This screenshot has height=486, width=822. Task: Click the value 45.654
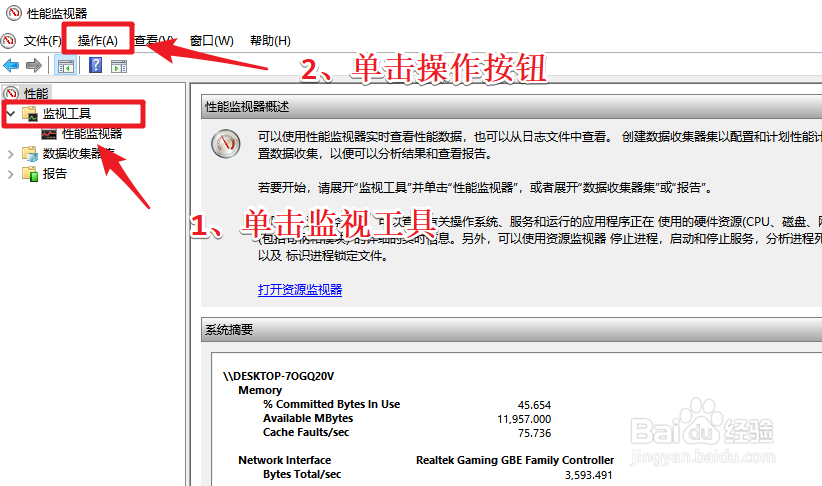[534, 405]
